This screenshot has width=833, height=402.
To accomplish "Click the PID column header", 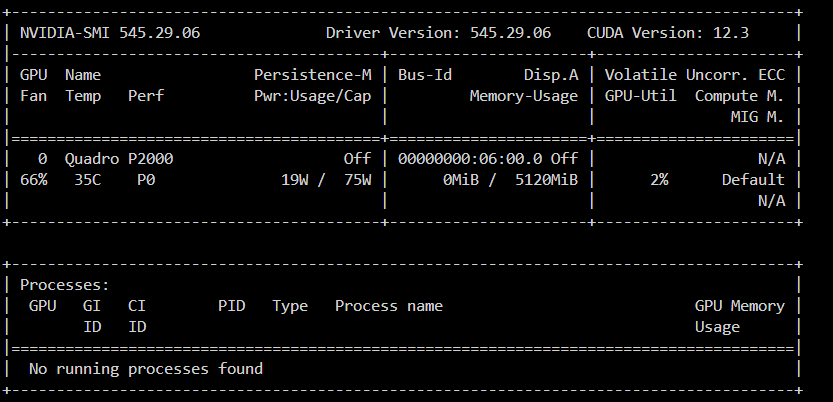I will pos(232,306).
